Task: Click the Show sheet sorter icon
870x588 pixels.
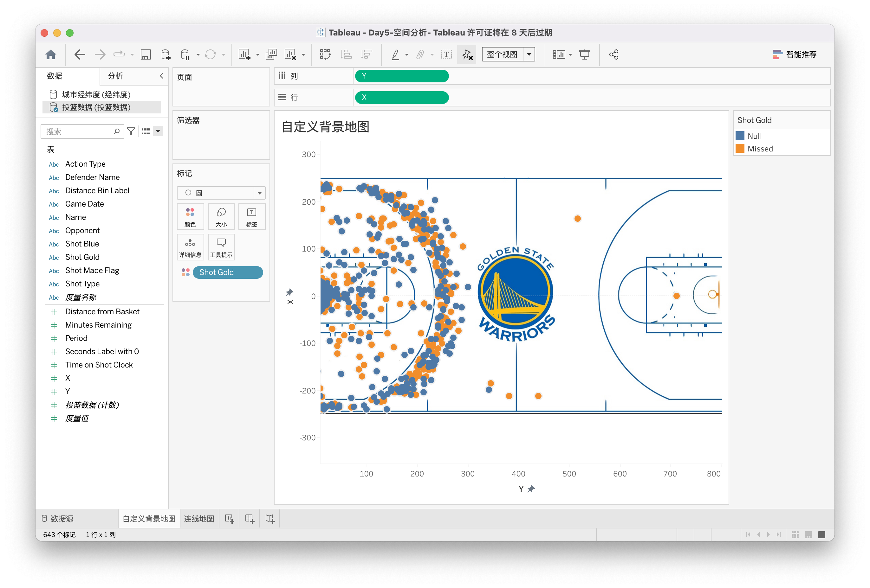Action: coord(795,534)
